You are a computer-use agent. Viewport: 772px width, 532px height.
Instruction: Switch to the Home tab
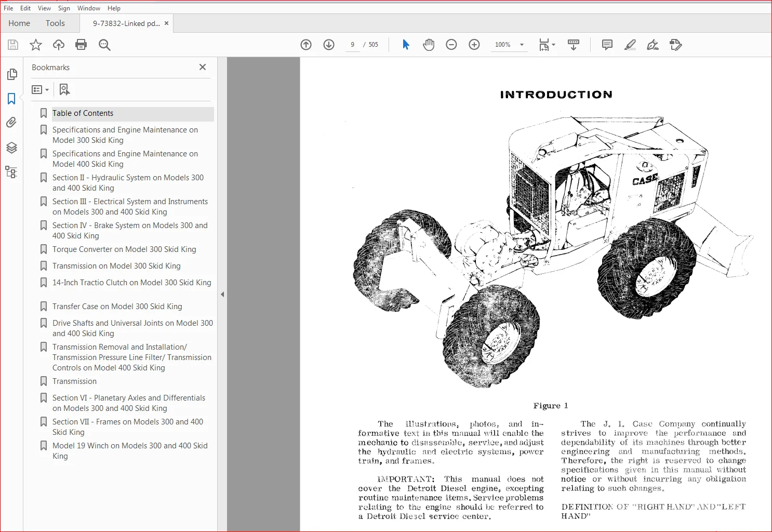pos(19,23)
